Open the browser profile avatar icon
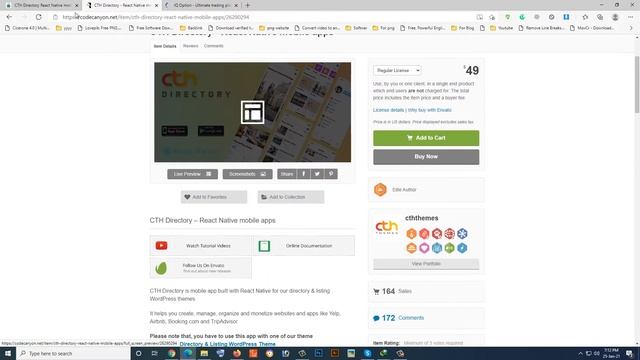The width and height of the screenshot is (640, 360). pyautogui.click(x=615, y=17)
